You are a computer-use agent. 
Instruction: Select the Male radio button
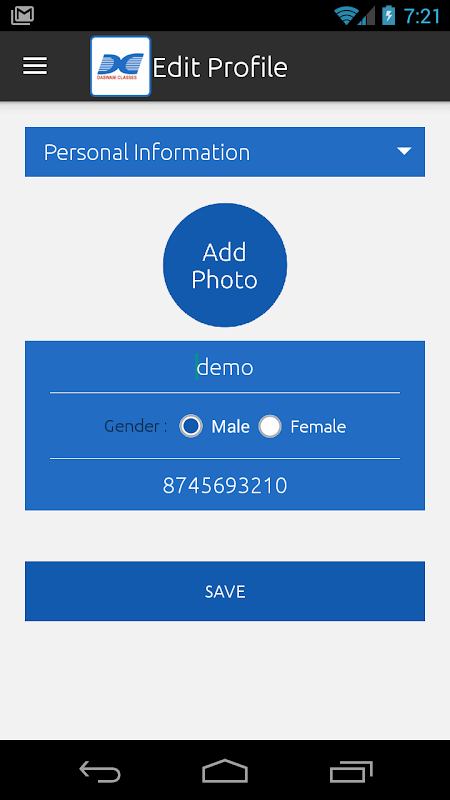point(191,426)
